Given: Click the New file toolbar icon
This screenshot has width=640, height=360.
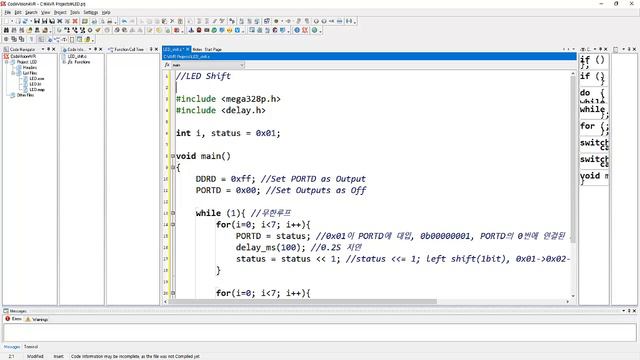Looking at the screenshot, I should point(7,21).
